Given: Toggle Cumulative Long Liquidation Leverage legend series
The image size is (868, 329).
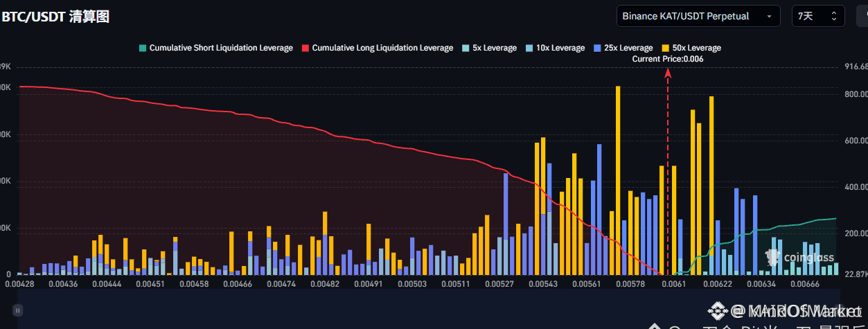Looking at the screenshot, I should 378,48.
